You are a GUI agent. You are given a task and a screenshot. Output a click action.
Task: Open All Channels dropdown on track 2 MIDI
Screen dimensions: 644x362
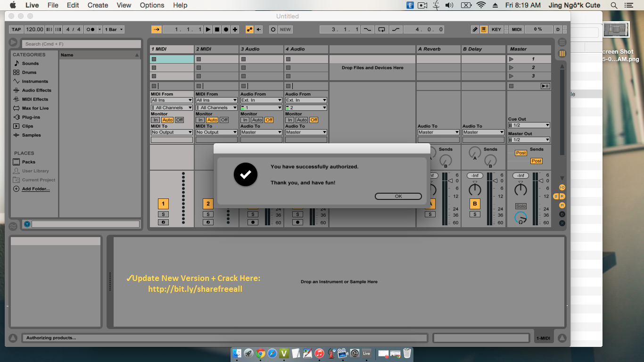point(216,107)
